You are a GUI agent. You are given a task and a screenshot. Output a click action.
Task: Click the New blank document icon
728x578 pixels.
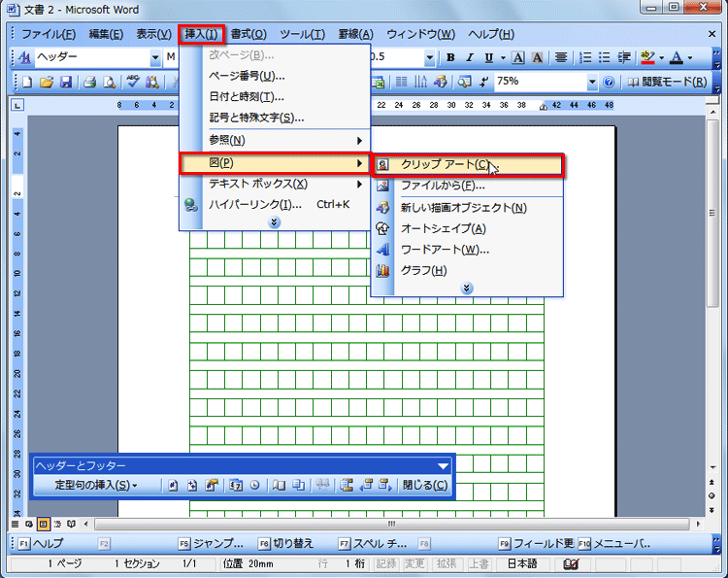pyautogui.click(x=27, y=83)
